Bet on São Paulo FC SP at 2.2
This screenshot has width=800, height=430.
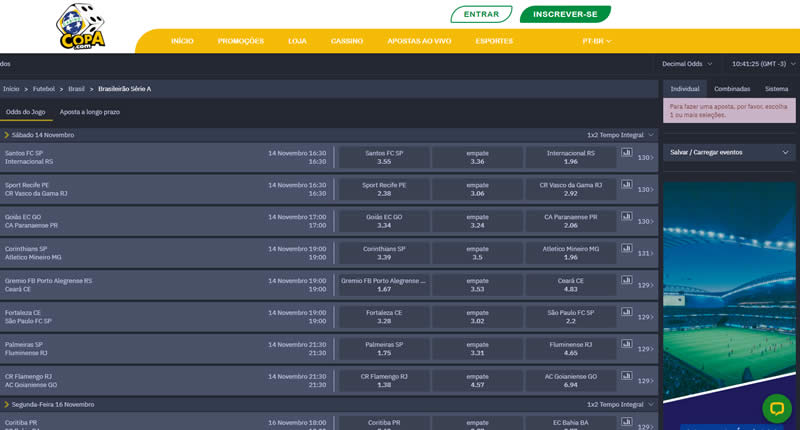point(570,317)
